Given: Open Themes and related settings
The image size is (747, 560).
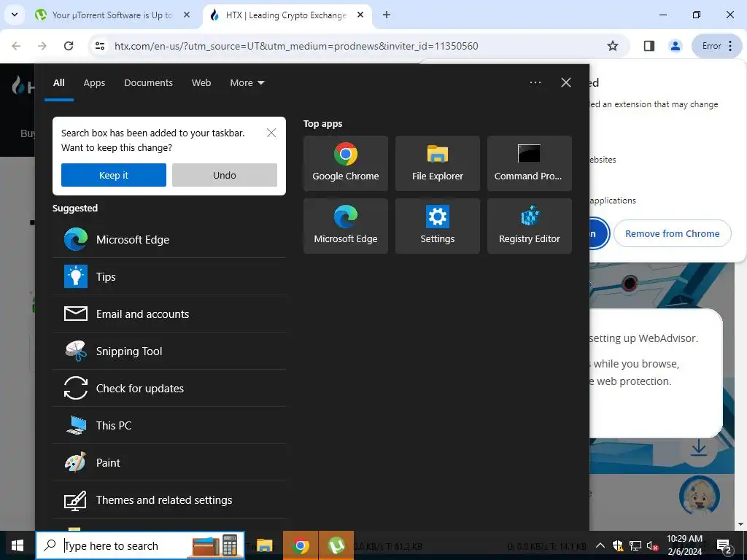Looking at the screenshot, I should coord(169,499).
